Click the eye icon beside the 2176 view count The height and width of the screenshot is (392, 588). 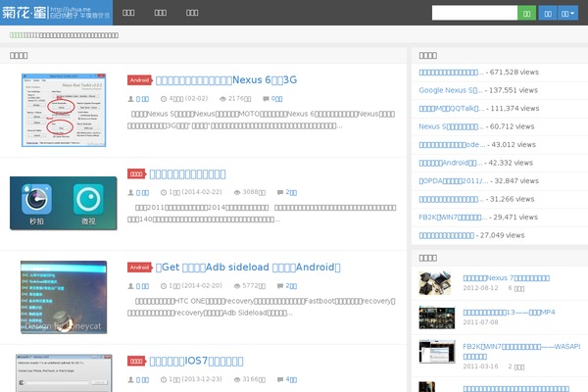[222, 99]
